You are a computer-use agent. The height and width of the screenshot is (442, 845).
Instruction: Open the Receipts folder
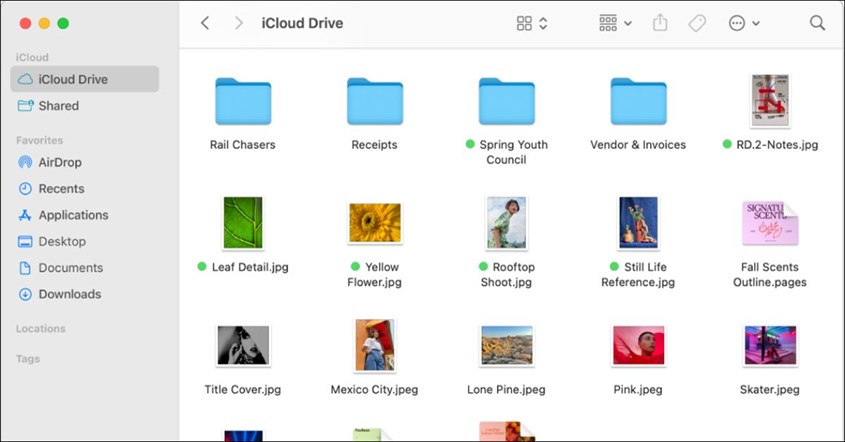click(x=374, y=101)
